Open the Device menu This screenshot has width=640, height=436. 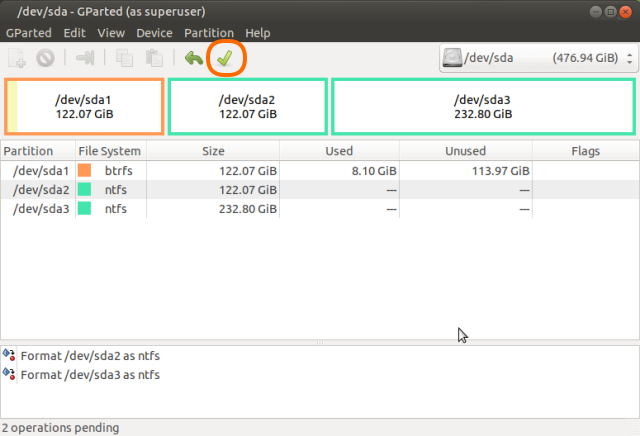154,33
